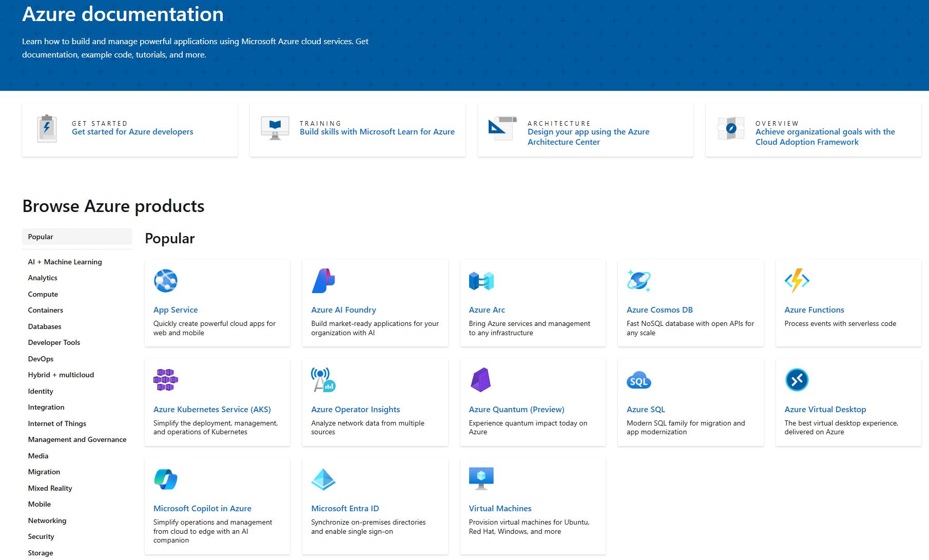The height and width of the screenshot is (560, 929).
Task: Click the Azure AI Foundry icon
Action: click(x=323, y=281)
